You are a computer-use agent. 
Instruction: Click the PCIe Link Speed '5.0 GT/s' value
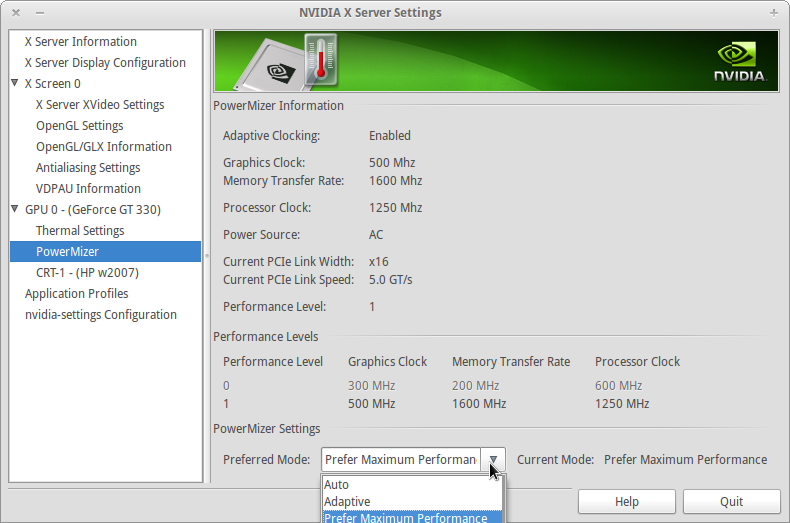click(x=390, y=280)
